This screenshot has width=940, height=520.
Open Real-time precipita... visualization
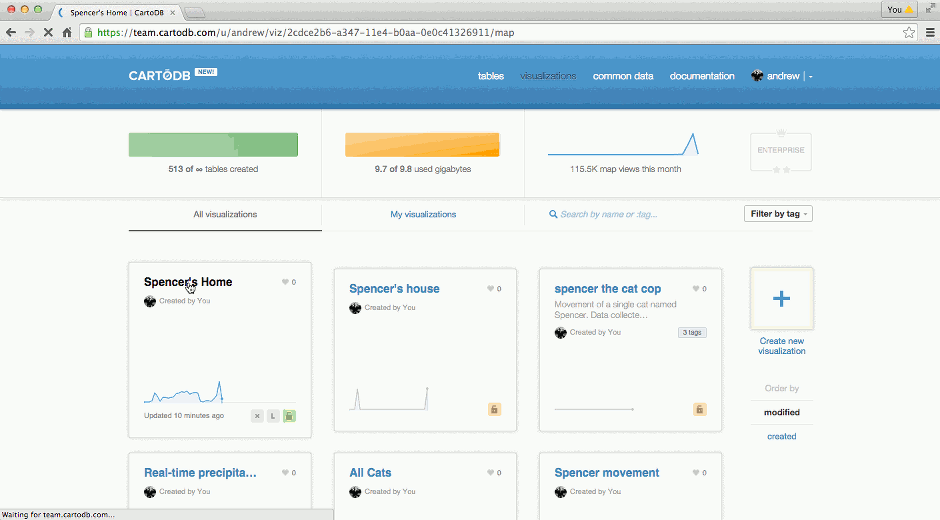tap(200, 473)
